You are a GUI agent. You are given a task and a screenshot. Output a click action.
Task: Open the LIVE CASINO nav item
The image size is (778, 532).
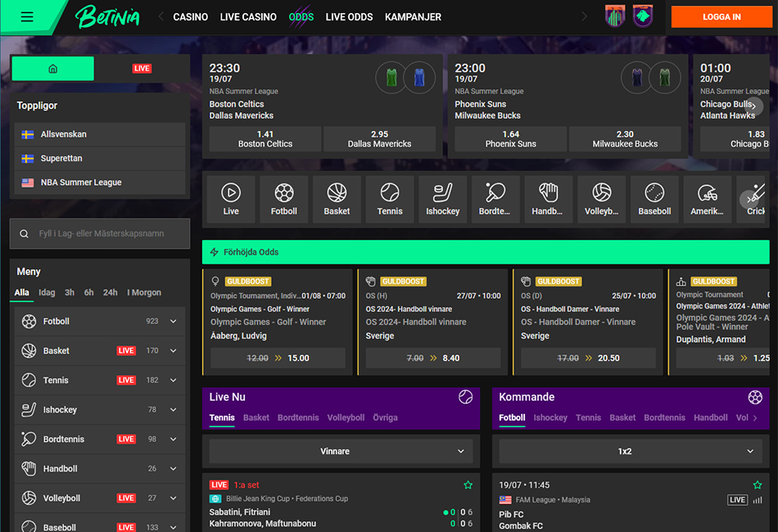248,17
